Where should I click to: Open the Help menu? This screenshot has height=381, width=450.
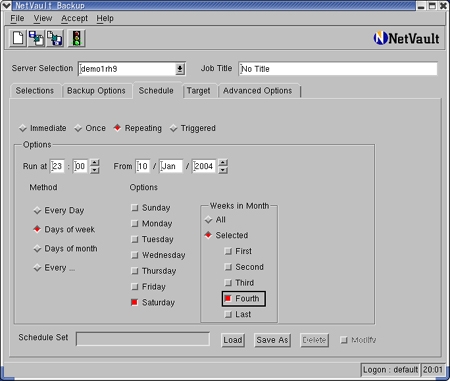pos(105,18)
